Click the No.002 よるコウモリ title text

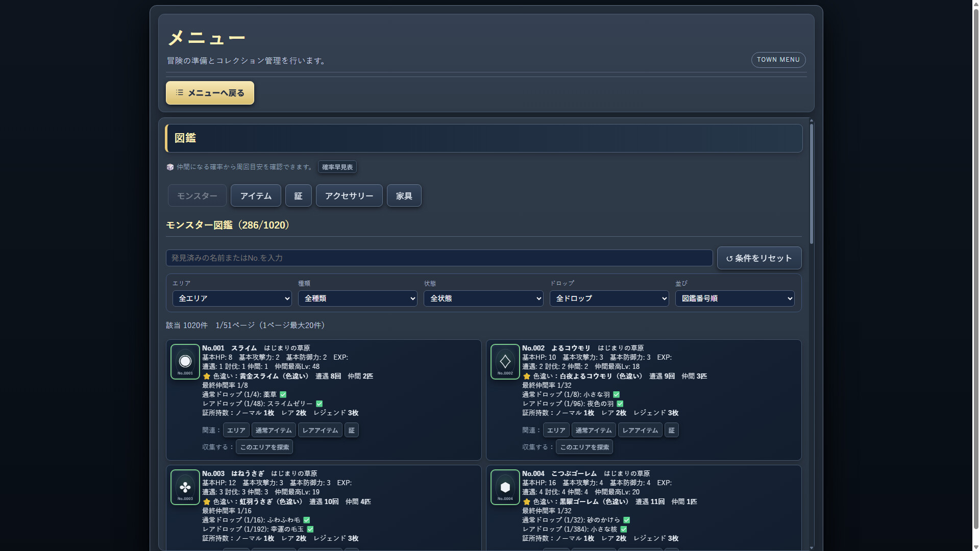(556, 348)
